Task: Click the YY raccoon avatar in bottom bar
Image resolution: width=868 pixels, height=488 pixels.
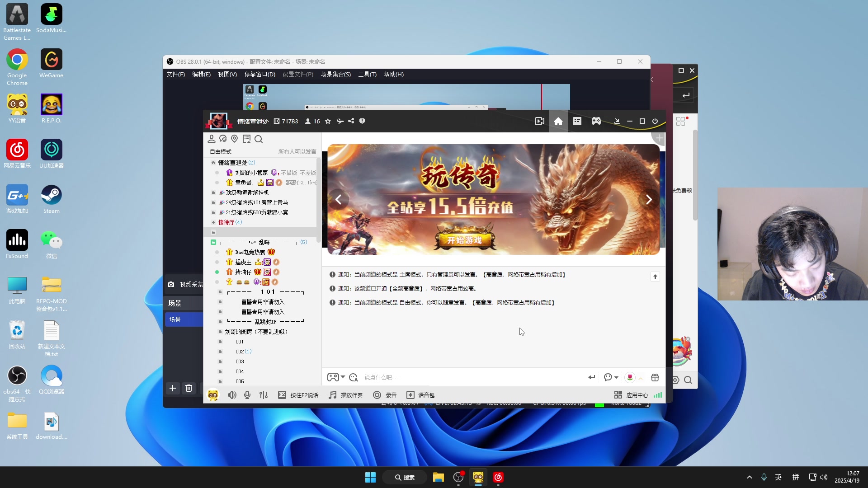Action: click(213, 395)
